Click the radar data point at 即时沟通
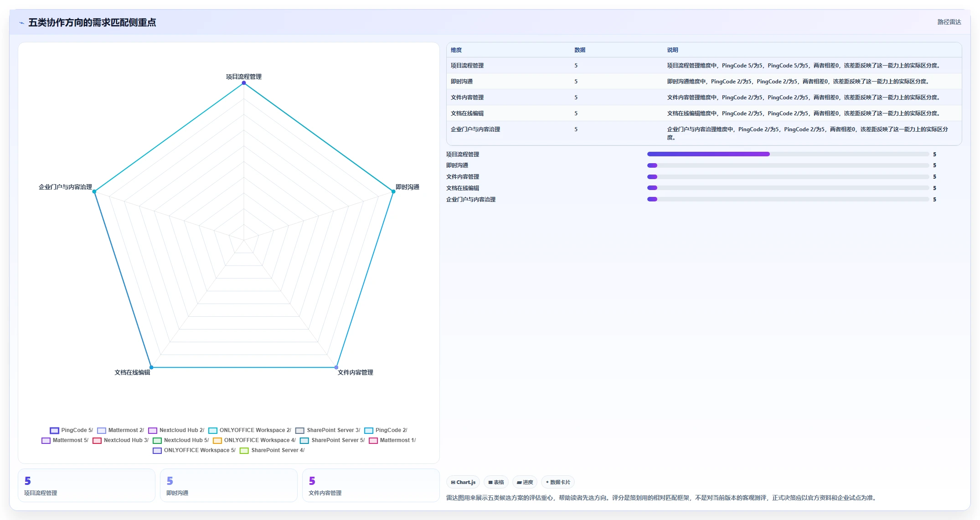This screenshot has width=980, height=520. tap(393, 191)
